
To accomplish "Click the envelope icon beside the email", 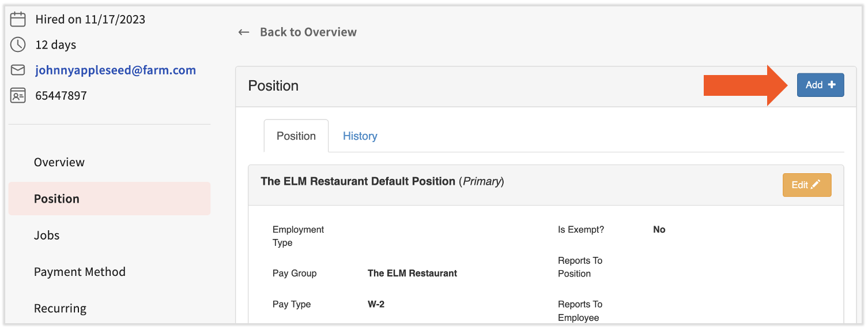I will (x=18, y=70).
